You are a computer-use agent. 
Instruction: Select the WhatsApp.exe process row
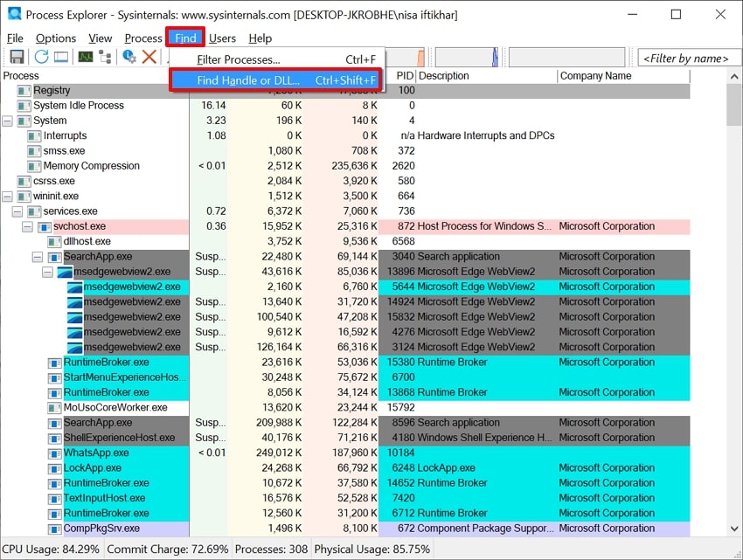click(x=96, y=453)
